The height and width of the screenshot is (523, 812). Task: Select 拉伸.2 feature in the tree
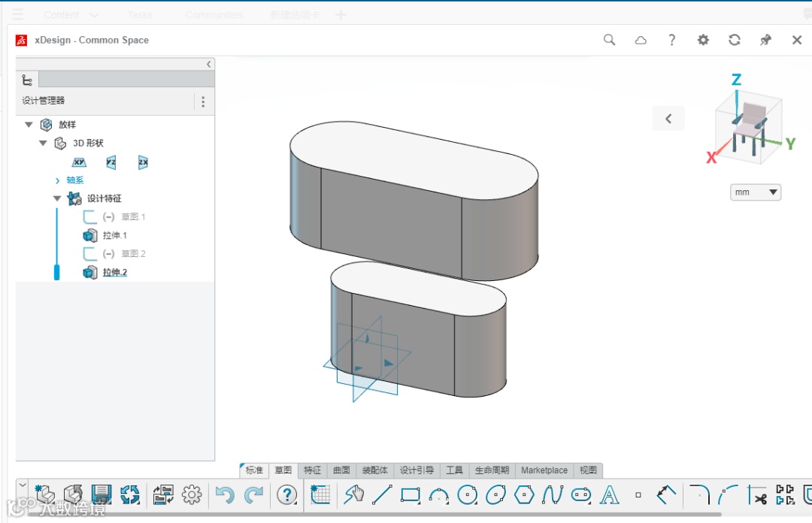point(114,272)
